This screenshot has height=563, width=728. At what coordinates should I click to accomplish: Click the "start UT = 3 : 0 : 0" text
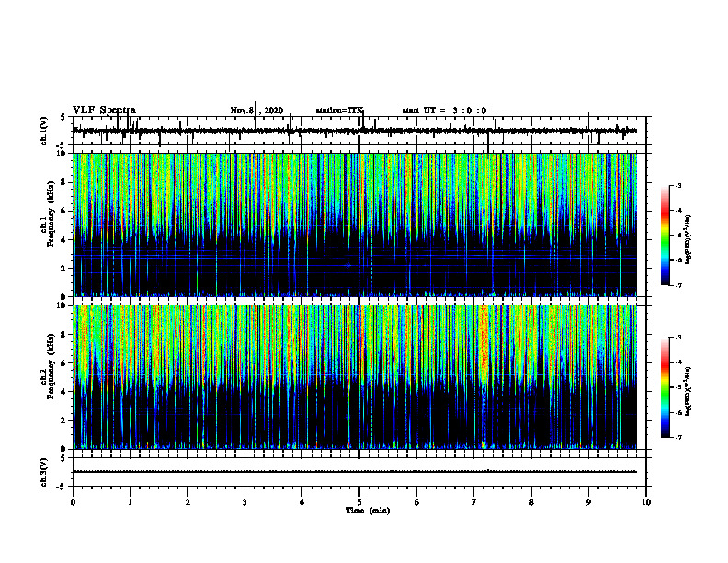[x=444, y=110]
